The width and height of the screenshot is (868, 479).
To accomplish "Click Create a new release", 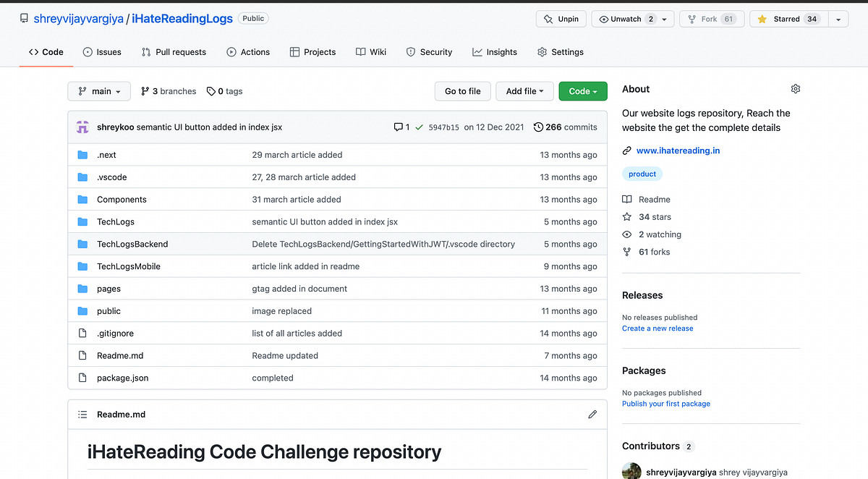I will tap(657, 328).
